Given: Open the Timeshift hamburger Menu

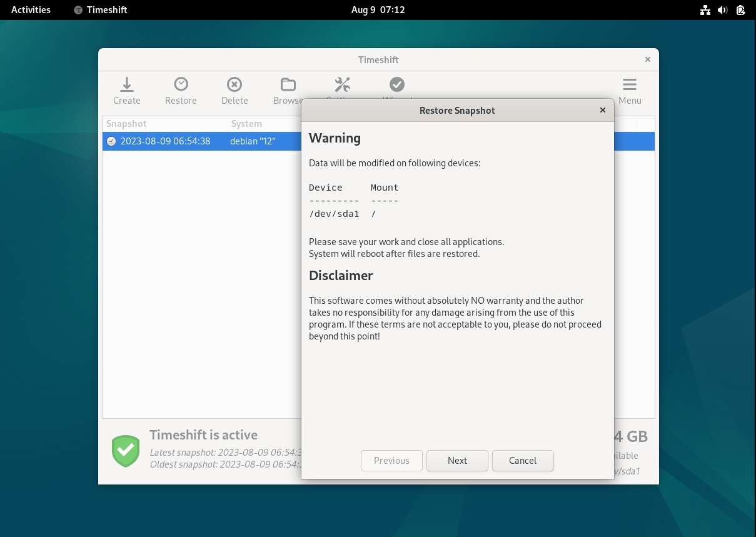Looking at the screenshot, I should pos(630,91).
